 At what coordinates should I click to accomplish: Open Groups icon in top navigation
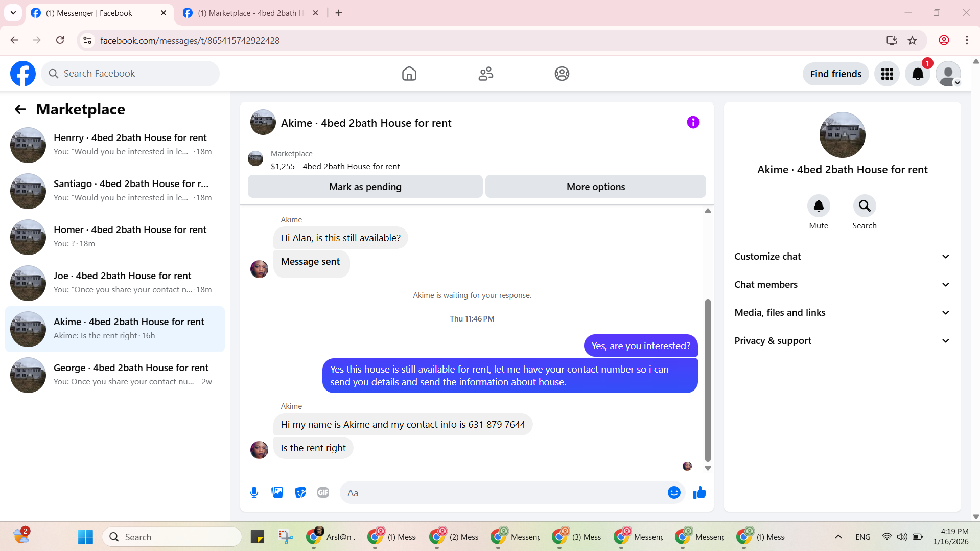(562, 74)
